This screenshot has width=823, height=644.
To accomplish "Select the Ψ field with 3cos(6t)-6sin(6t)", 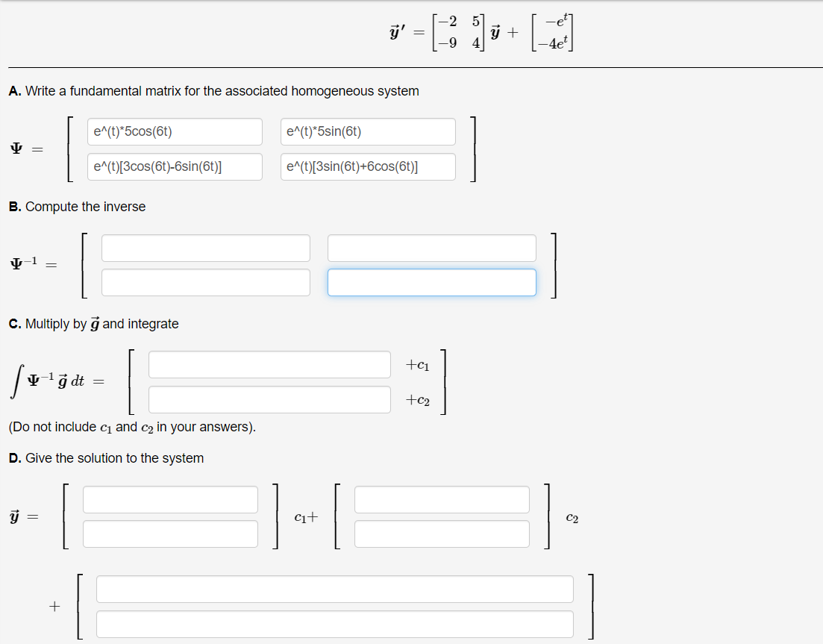I will click(x=175, y=167).
